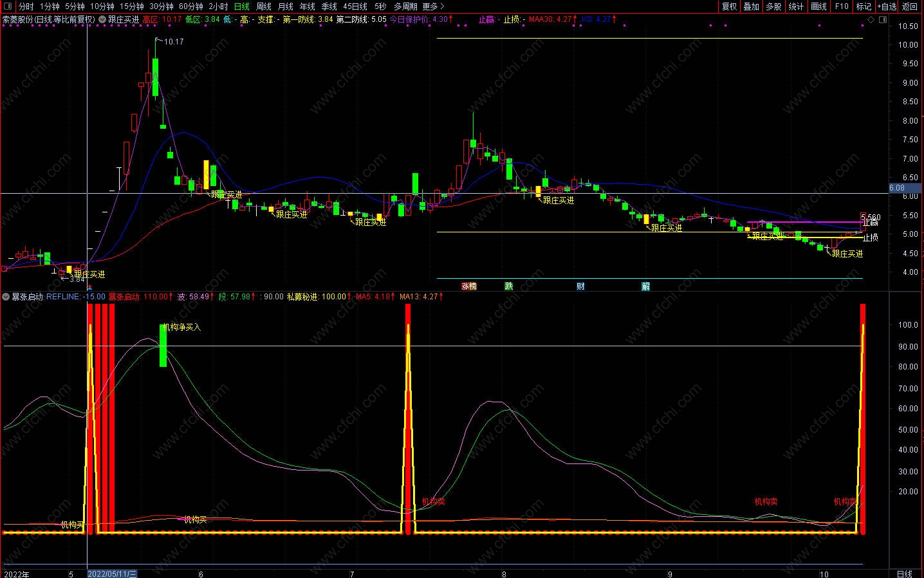Click the 财 info marker

coord(580,286)
